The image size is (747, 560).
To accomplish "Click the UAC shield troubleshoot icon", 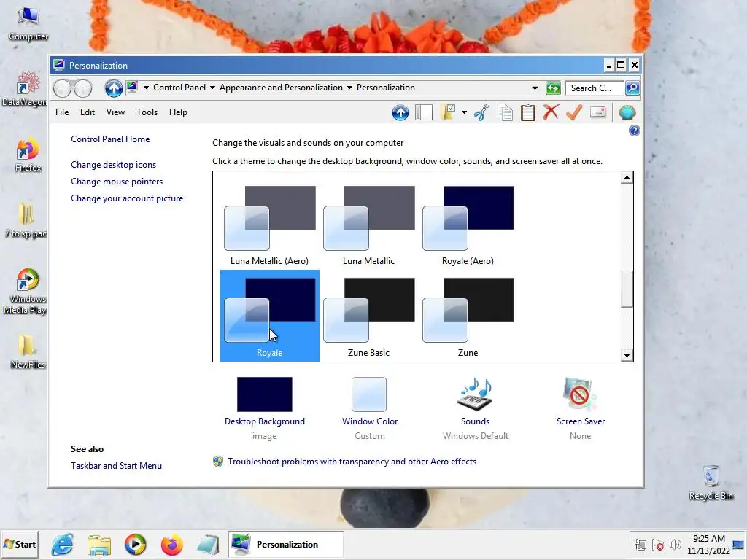I will pyautogui.click(x=217, y=462).
